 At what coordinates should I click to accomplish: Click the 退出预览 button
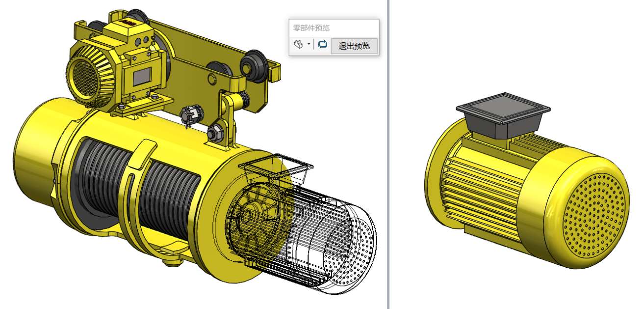tap(354, 46)
